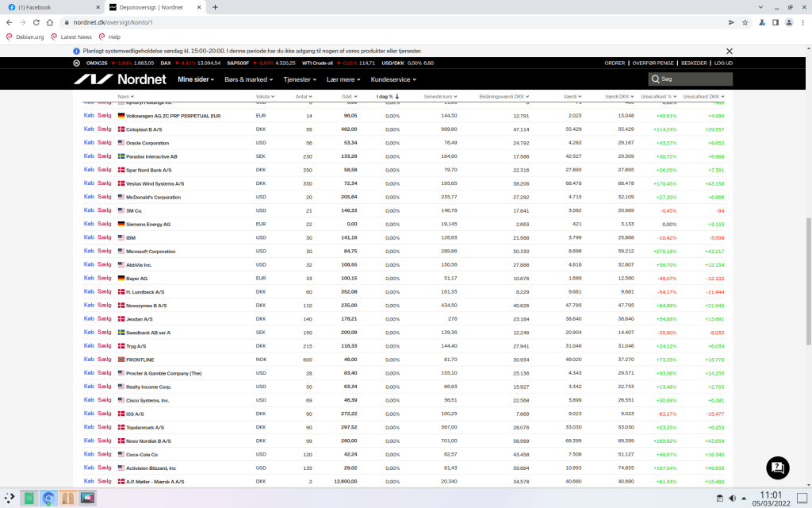Open Chrome side panel icon
Image resolution: width=812 pixels, height=508 pixels.
pos(776,22)
